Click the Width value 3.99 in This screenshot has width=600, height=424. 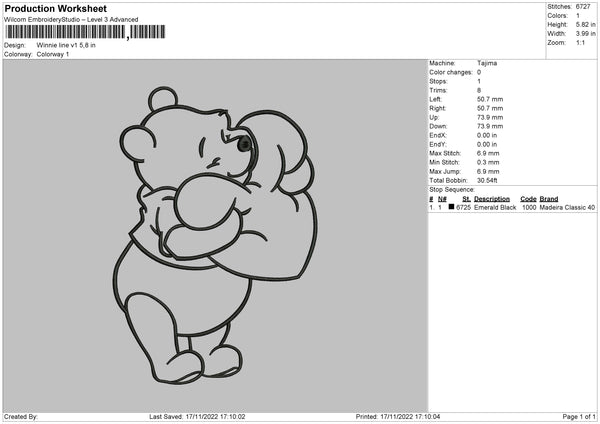(x=586, y=34)
